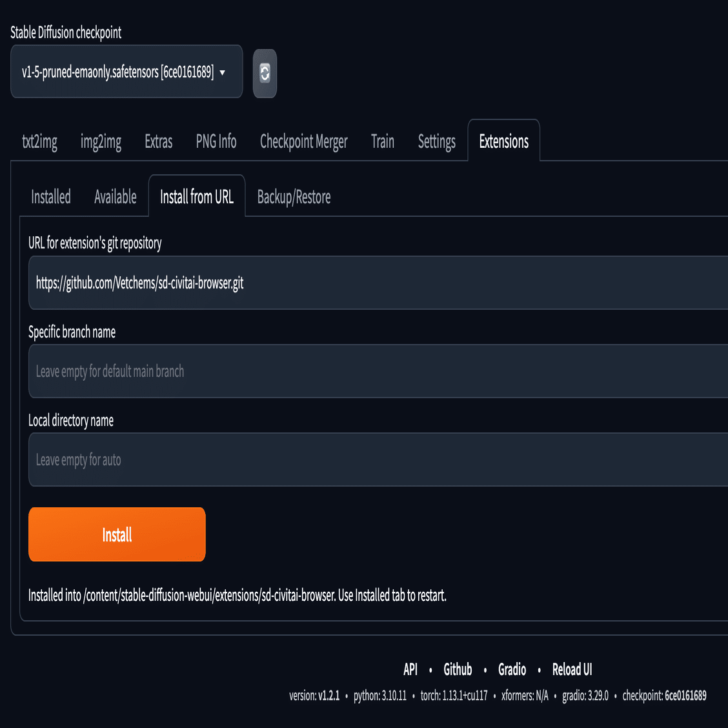Switch to the txt2img tab
The width and height of the screenshot is (728, 728).
click(x=39, y=141)
